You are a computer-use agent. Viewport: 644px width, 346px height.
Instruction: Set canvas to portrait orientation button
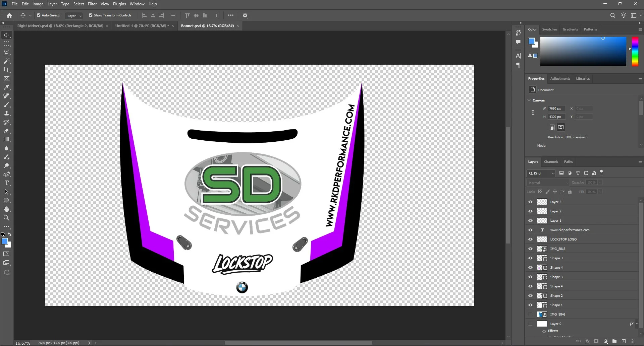(x=552, y=128)
